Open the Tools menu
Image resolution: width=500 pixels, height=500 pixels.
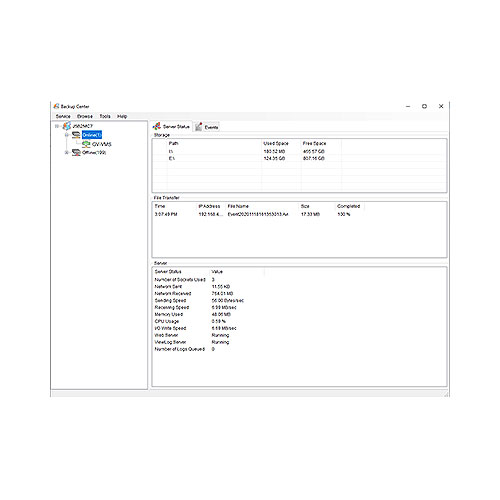point(105,116)
